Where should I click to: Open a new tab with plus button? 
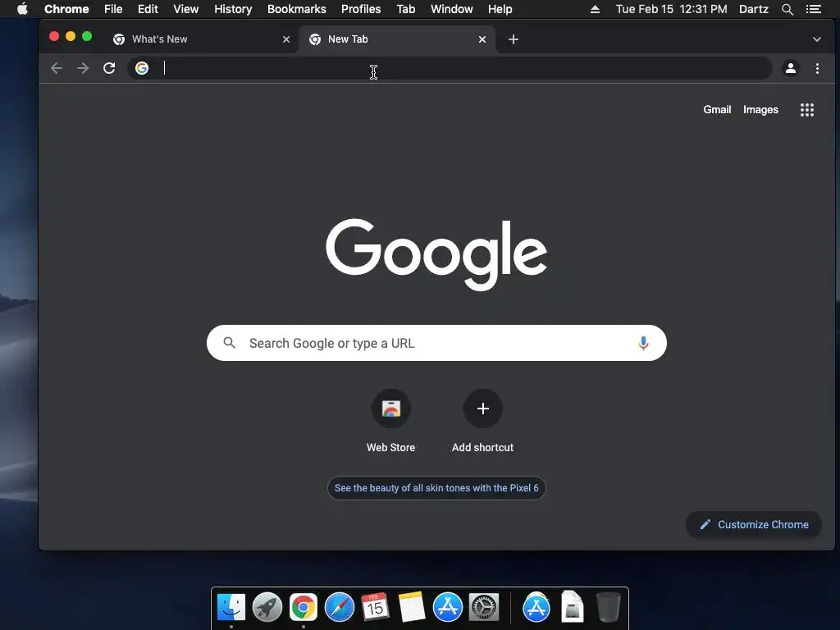514,39
